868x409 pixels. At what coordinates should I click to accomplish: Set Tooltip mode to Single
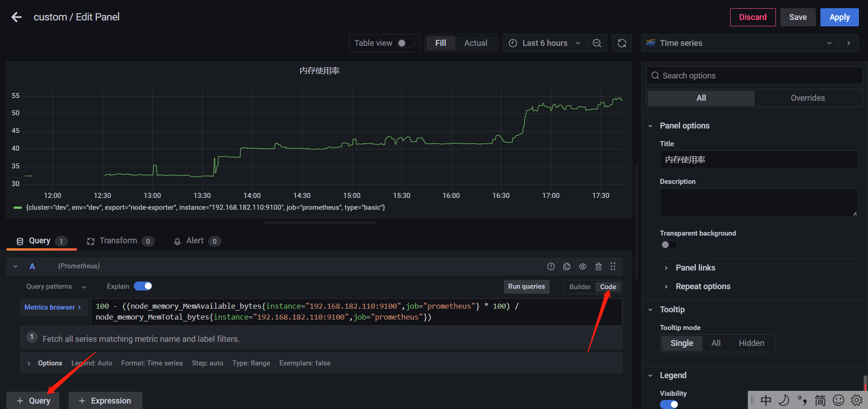click(x=682, y=343)
